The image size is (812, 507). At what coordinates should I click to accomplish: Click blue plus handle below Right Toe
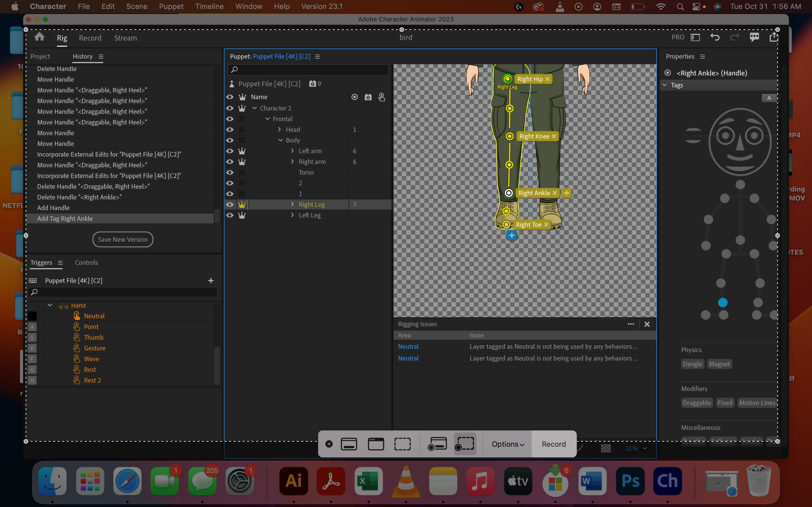(511, 235)
